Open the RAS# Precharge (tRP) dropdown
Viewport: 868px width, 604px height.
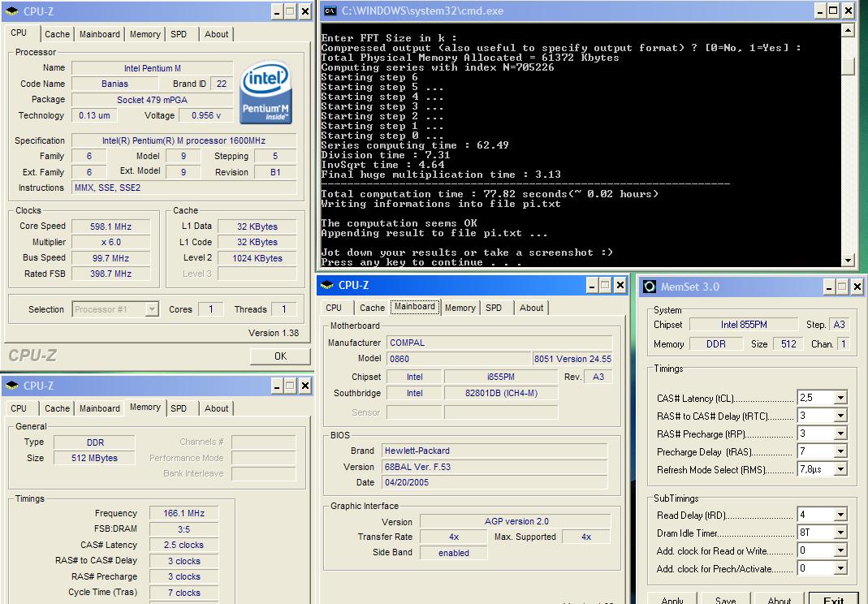click(x=840, y=433)
